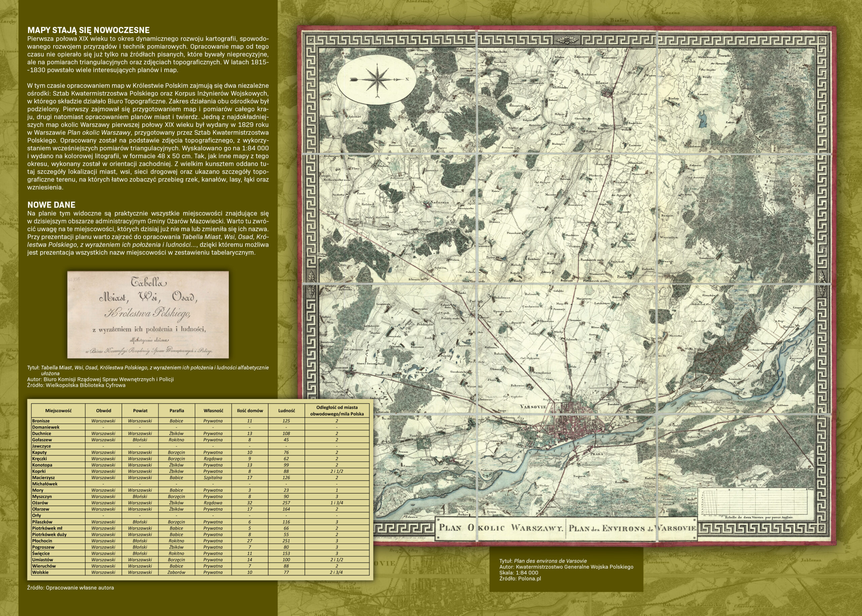This screenshot has height=616, width=862.
Task: Click caption 'Tytuł: Plan des environs de Varsovie'
Action: coord(543,561)
